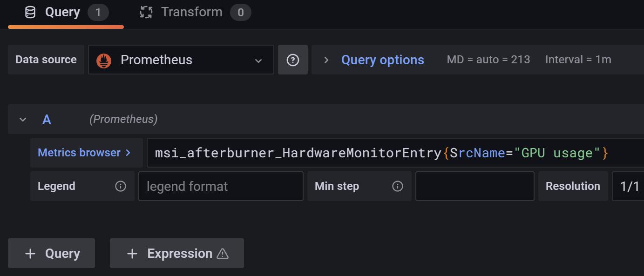Open the Transform tab

click(x=195, y=13)
